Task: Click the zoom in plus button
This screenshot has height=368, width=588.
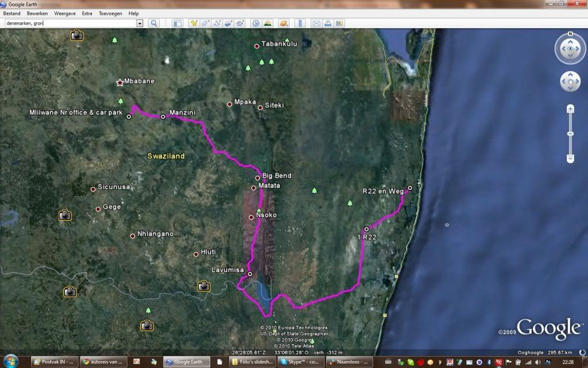Action: [570, 109]
